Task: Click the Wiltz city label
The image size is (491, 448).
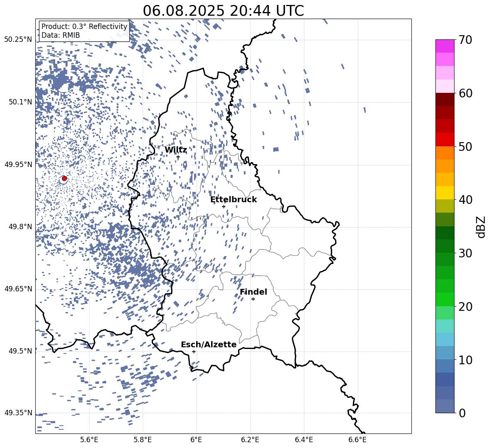Action: click(176, 150)
